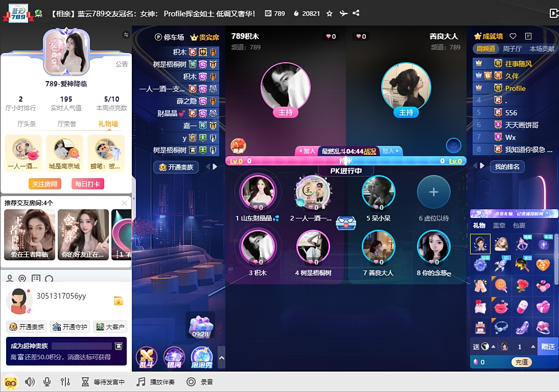Expand the 我的排名 side arrow
The width and height of the screenshot is (559, 392).
[x=480, y=166]
